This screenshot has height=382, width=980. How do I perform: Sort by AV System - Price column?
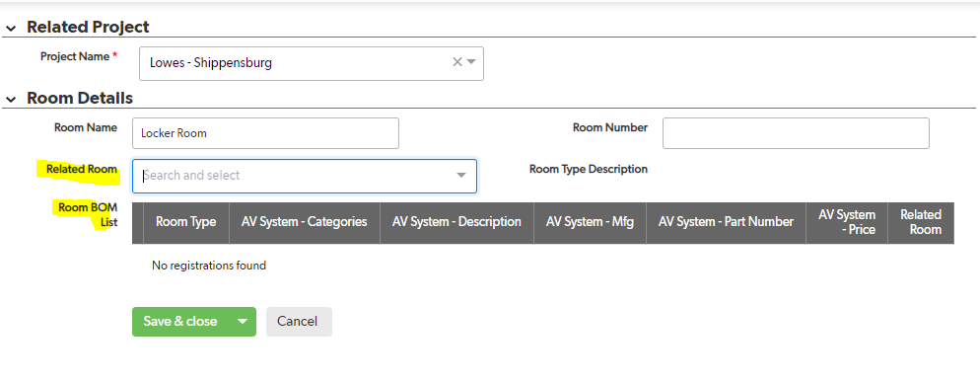click(x=847, y=222)
